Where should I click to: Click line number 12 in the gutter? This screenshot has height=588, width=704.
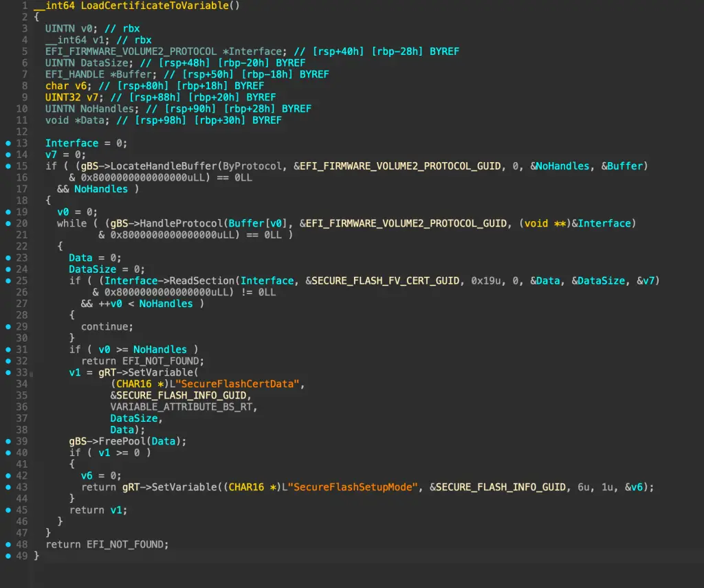coord(21,132)
